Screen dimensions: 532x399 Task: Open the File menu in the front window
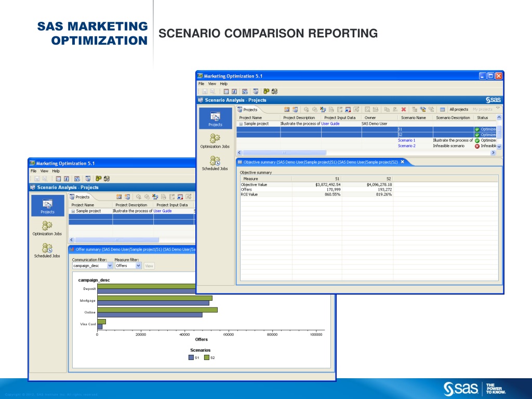201,84
